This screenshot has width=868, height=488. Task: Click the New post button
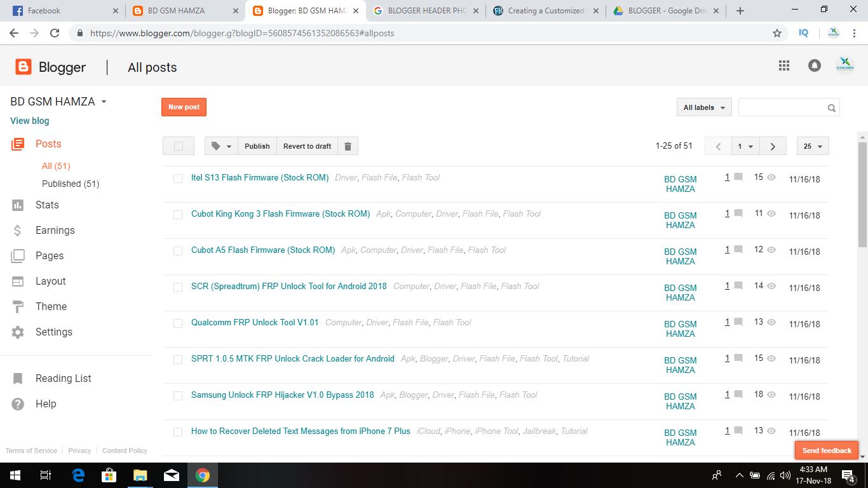184,107
